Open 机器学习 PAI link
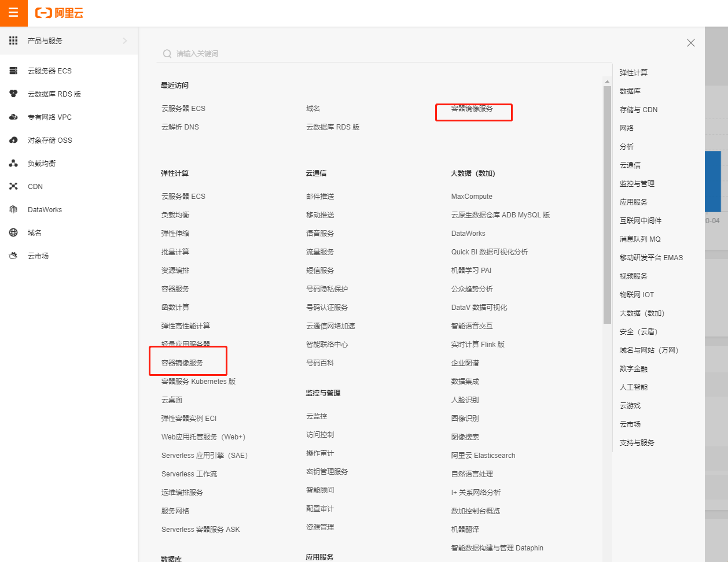The width and height of the screenshot is (728, 562). tap(471, 270)
